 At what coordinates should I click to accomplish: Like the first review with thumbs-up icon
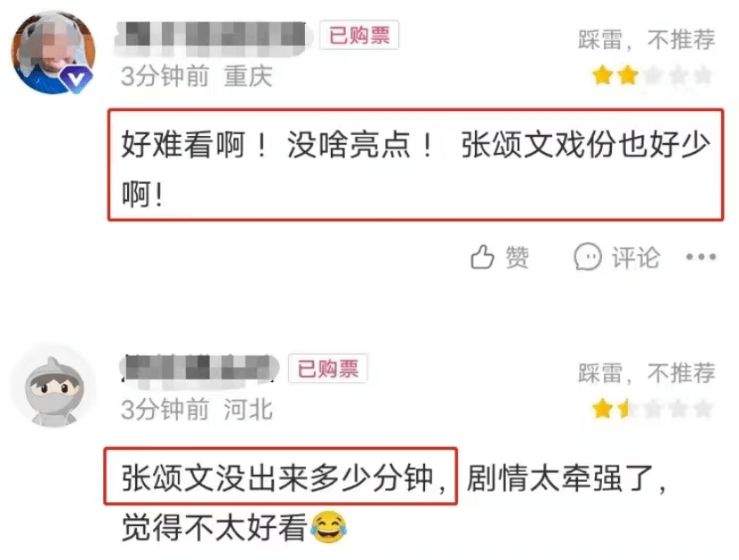[x=482, y=257]
